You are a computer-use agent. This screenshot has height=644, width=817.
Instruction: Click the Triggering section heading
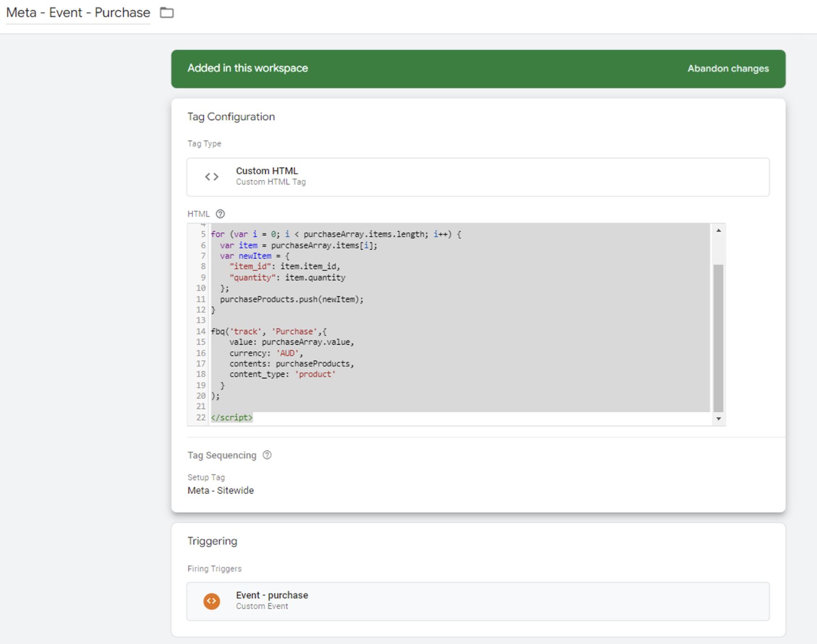(212, 541)
